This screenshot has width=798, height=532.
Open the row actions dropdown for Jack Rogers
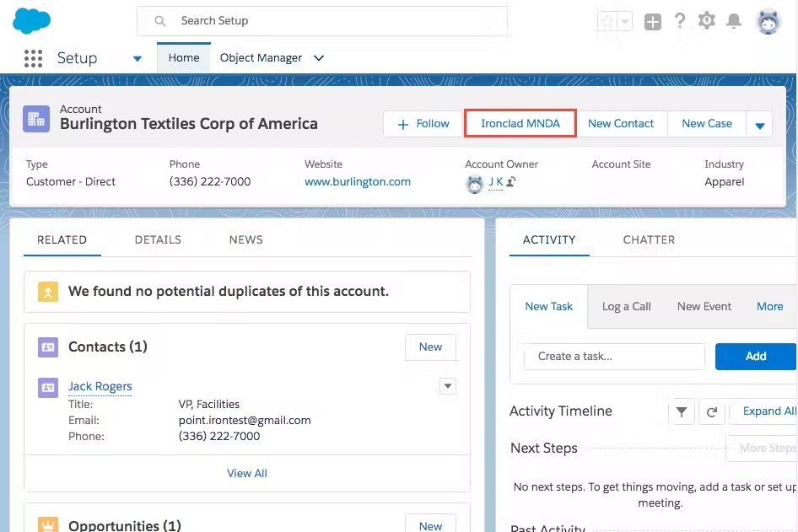pyautogui.click(x=448, y=385)
